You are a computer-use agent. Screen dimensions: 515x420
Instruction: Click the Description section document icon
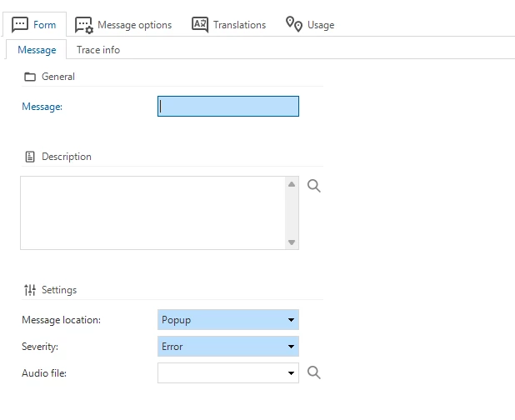coord(30,157)
